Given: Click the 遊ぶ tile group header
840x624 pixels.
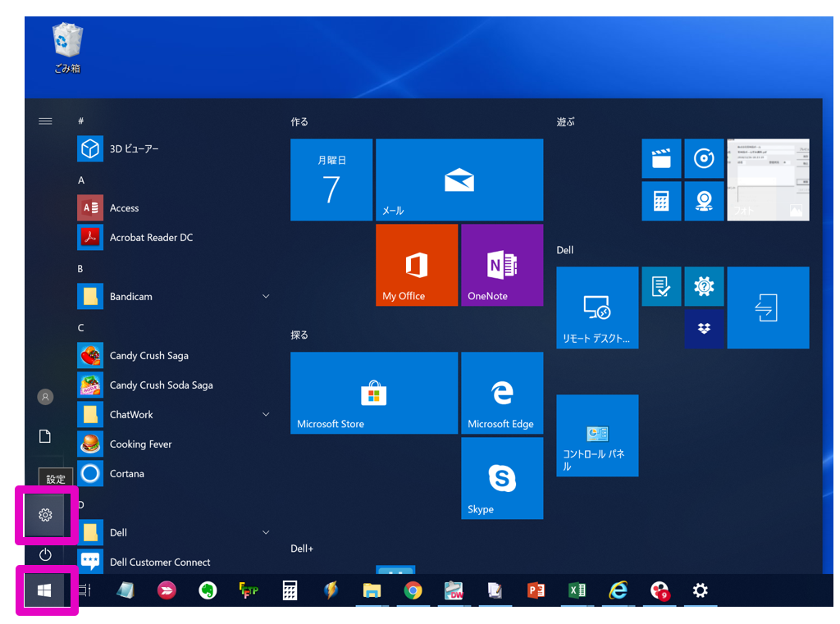Looking at the screenshot, I should pos(566,121).
